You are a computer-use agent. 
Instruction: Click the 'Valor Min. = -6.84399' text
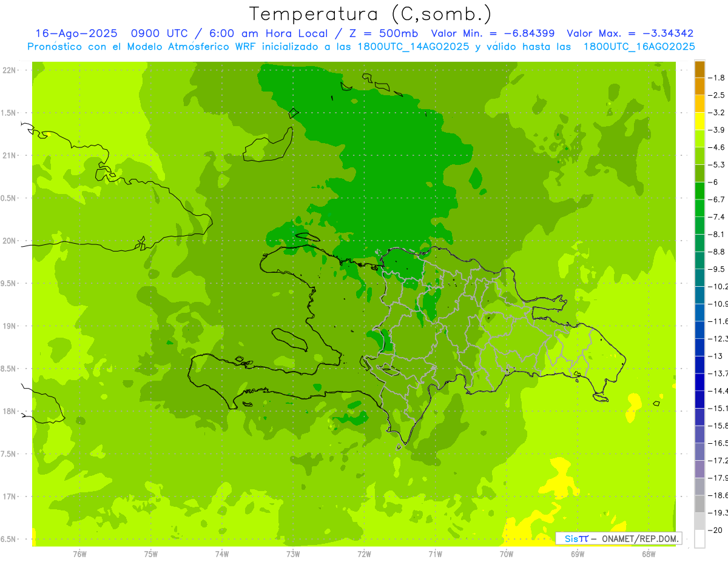[x=493, y=33]
